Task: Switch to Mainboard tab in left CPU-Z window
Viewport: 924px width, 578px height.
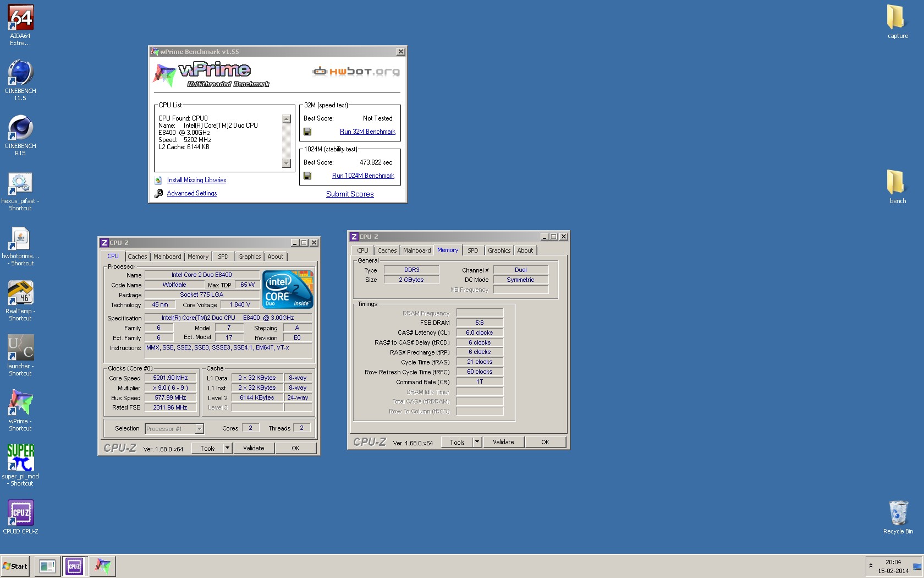Action: [x=167, y=257]
